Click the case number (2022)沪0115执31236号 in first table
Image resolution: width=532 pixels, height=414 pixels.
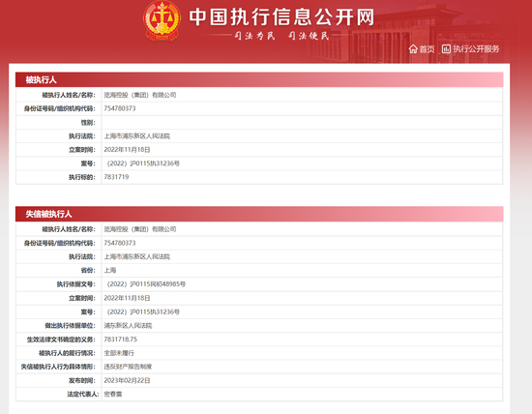[x=142, y=163]
